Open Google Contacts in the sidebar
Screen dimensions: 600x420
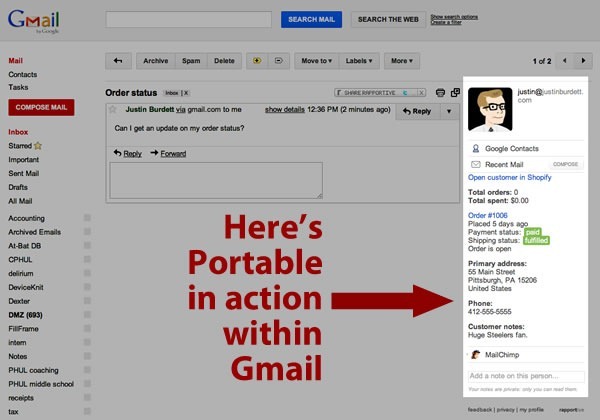tap(512, 148)
